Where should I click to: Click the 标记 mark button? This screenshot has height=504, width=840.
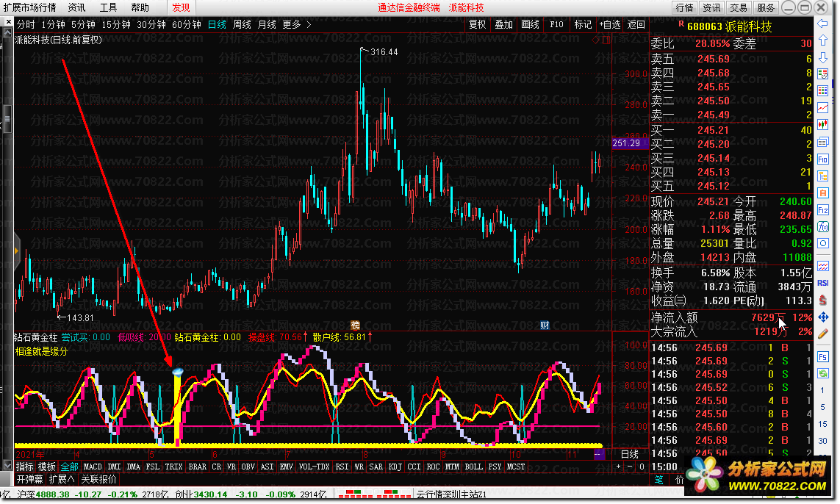[583, 25]
